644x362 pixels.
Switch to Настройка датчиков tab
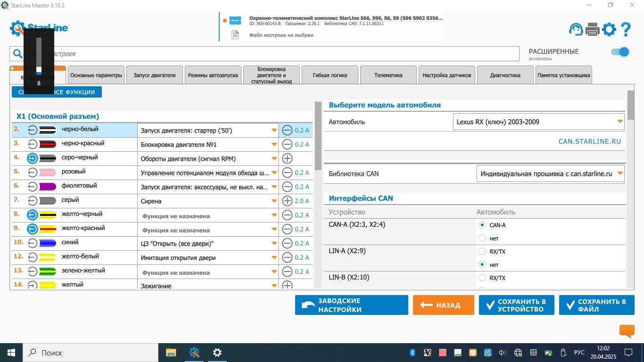click(x=447, y=75)
